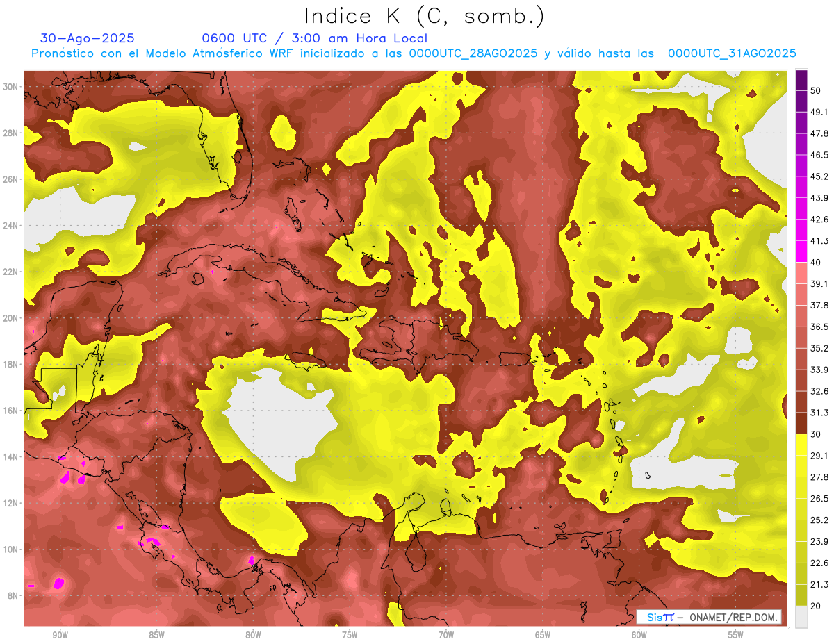Click the 'ONAMET/REP.DOM.' credit label
834x644 pixels.
coord(733,617)
